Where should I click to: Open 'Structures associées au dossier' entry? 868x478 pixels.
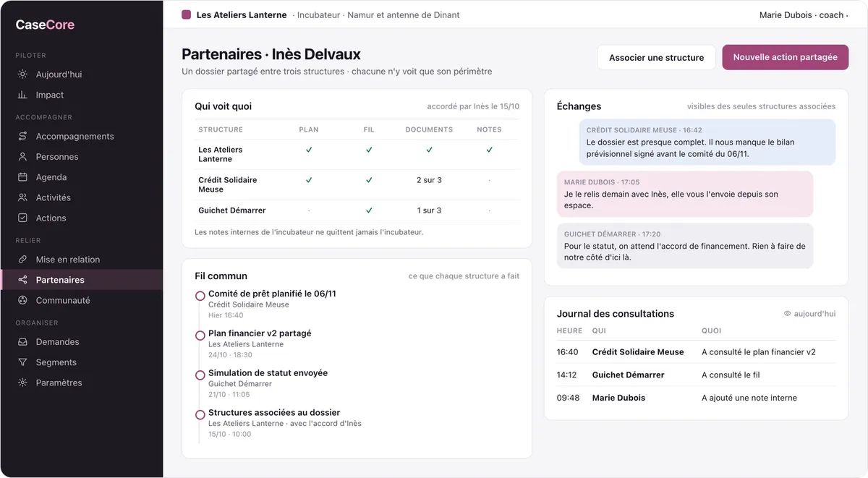coord(274,413)
